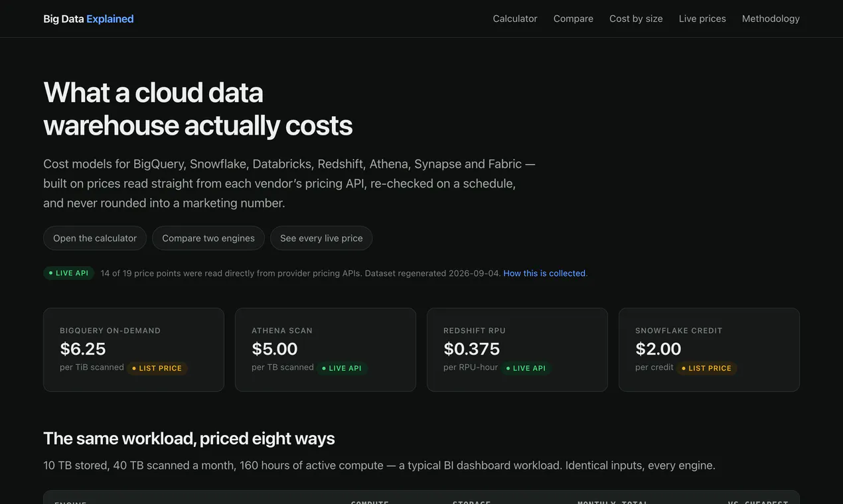Screen dimensions: 843x504
Task: Click the See every live price button
Action: pos(321,238)
